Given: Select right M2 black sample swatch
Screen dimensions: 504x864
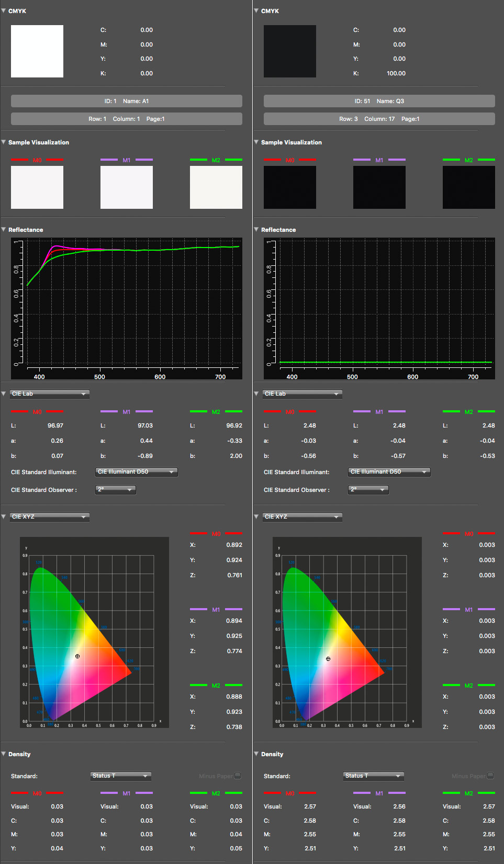Looking at the screenshot, I should coord(469,187).
